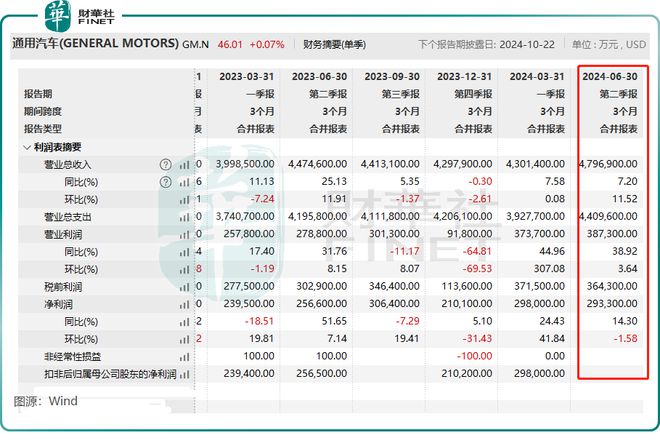The image size is (660, 446).
Task: Click the value 51.65 in net profit 同比
Action: pyautogui.click(x=334, y=321)
